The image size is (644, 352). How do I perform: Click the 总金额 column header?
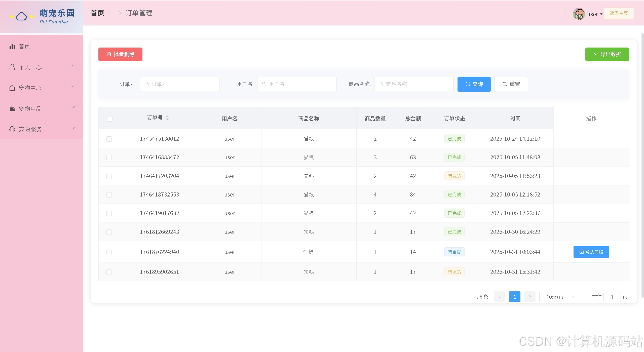pyautogui.click(x=413, y=119)
